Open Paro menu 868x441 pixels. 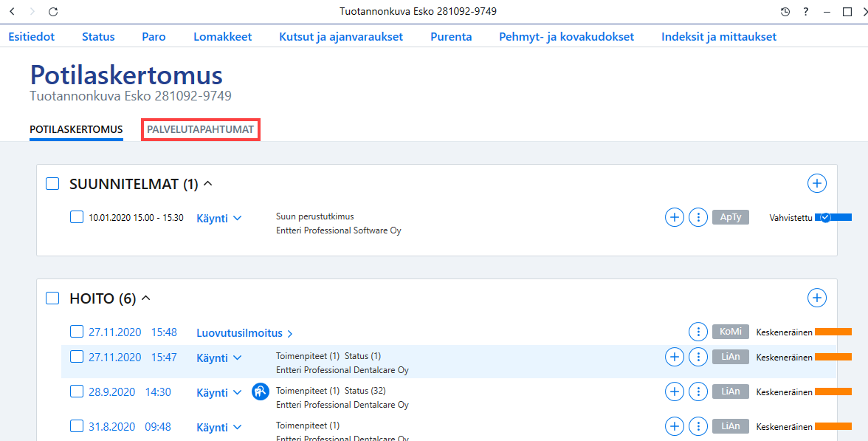click(154, 37)
